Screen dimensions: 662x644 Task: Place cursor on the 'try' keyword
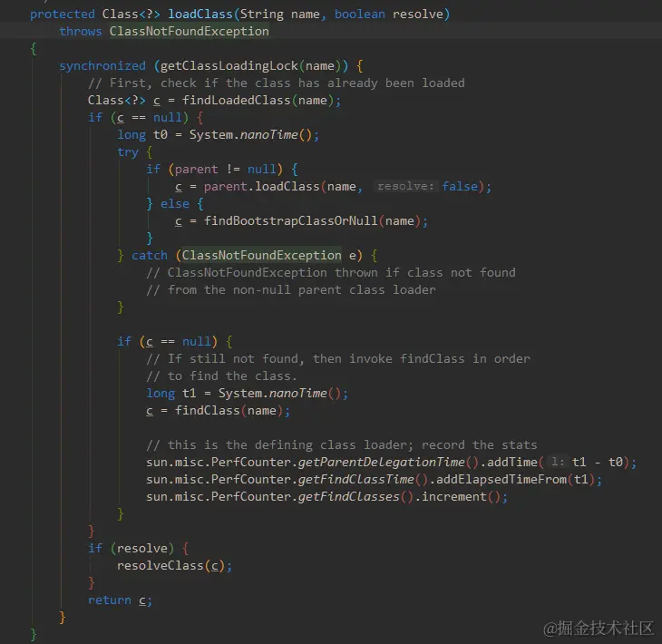[128, 152]
